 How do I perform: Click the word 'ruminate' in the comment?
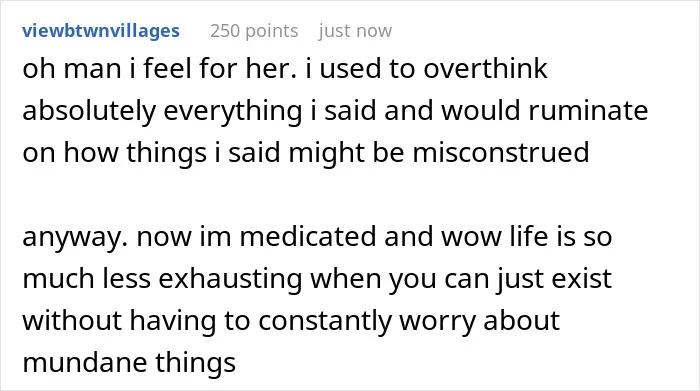pyautogui.click(x=588, y=110)
